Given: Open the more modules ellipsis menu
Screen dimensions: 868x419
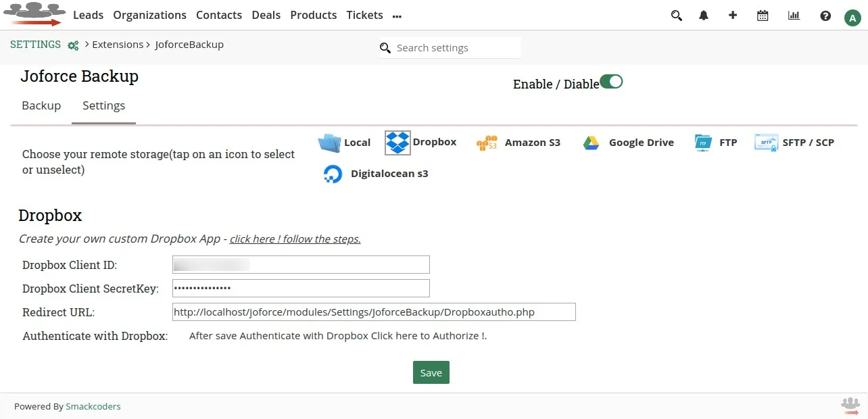Looking at the screenshot, I should coord(397,16).
